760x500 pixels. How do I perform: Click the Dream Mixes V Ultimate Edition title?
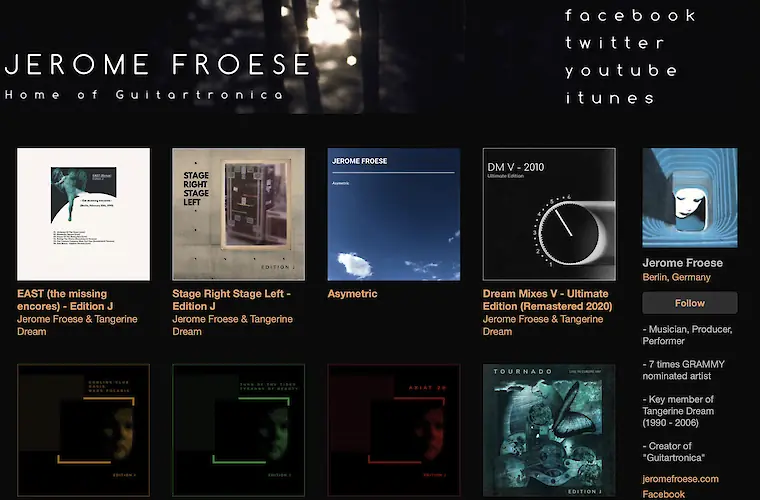[x=547, y=300]
